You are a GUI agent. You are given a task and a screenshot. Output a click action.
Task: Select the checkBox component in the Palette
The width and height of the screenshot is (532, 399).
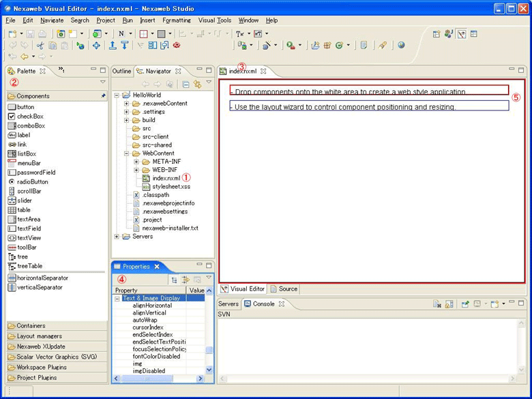click(x=26, y=117)
